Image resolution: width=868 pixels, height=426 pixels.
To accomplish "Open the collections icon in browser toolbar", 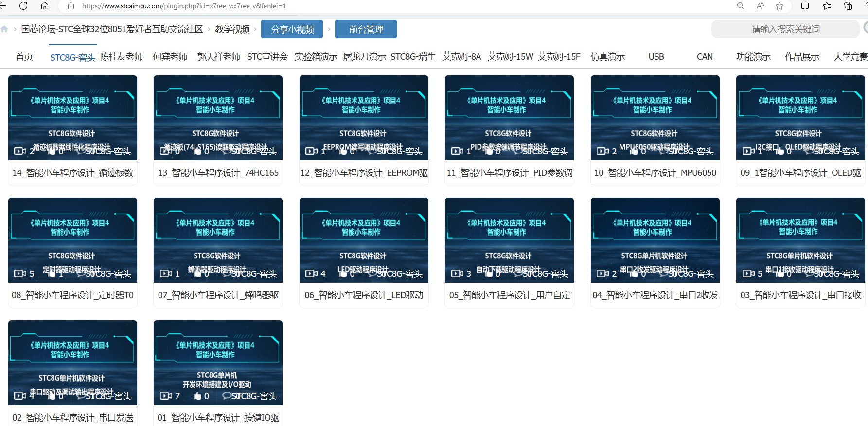I will pos(848,6).
